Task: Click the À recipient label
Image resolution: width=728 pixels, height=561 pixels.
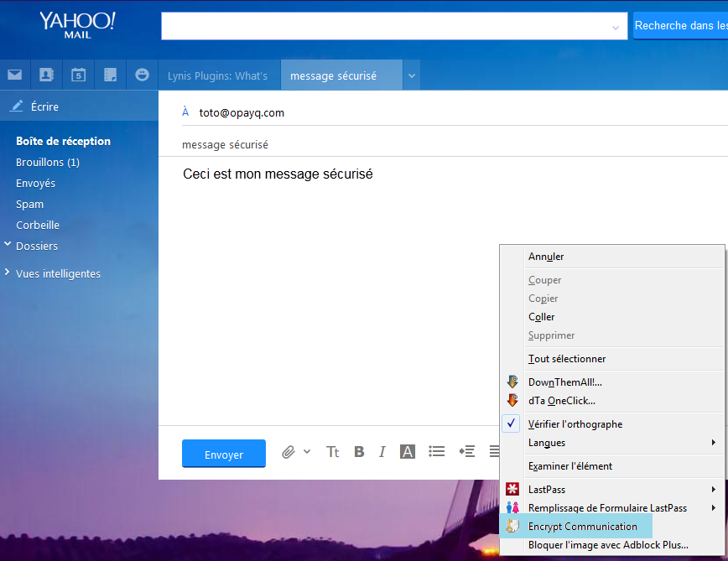Action: click(185, 112)
